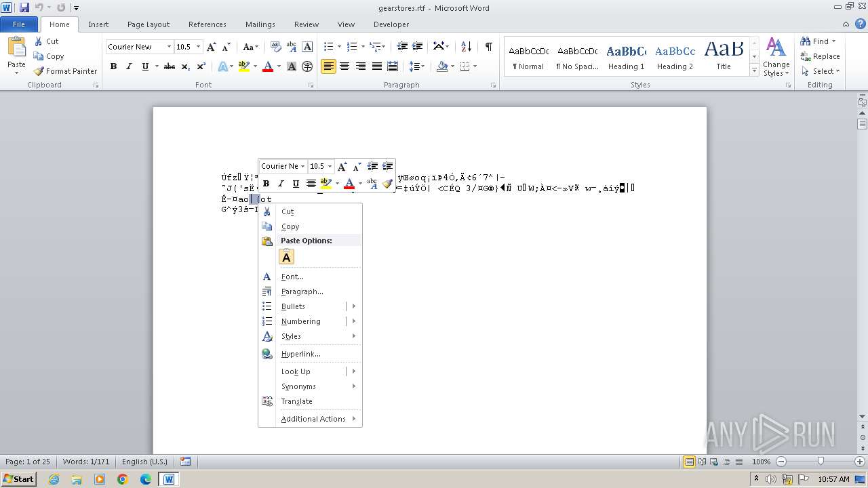
Task: Toggle Italic in the mini toolbar
Action: click(281, 184)
